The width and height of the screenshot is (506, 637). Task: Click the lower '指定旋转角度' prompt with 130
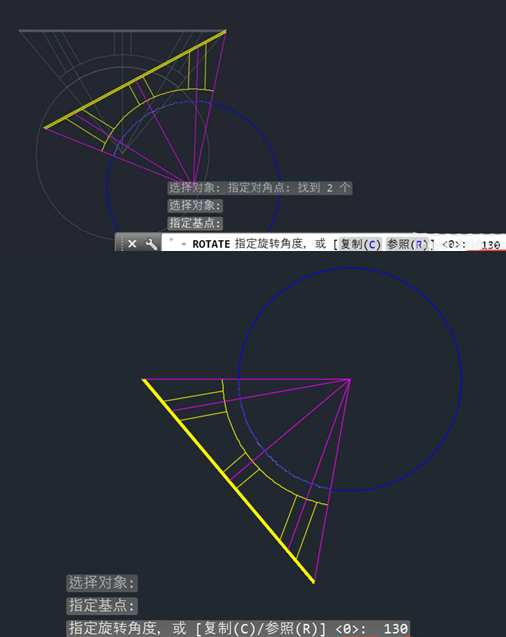tap(238, 628)
